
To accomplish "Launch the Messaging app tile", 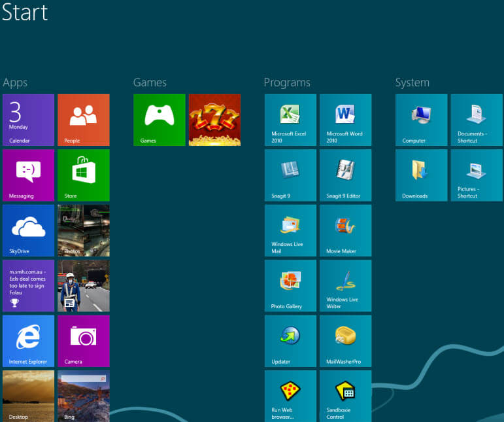I will (x=28, y=175).
